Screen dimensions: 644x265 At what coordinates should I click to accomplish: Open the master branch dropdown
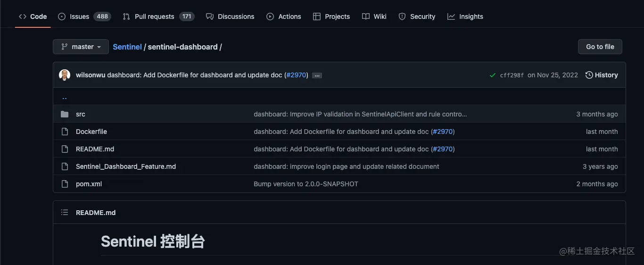coord(81,47)
